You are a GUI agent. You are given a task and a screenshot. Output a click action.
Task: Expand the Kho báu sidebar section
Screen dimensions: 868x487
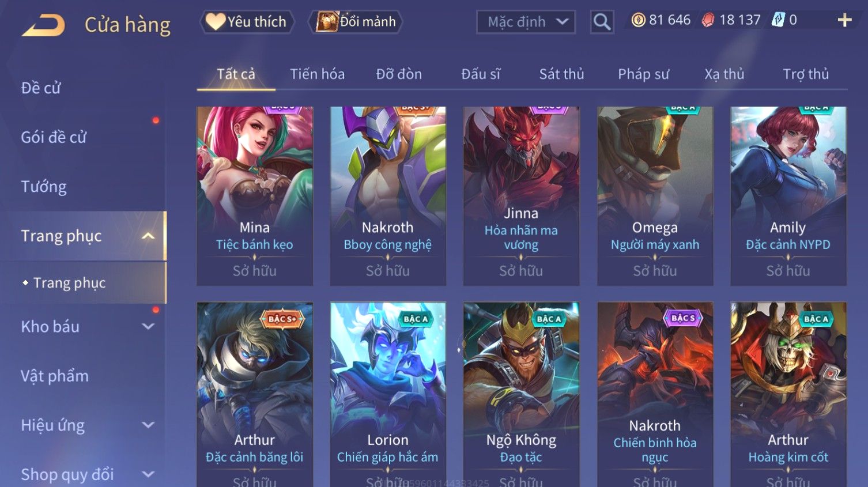(x=148, y=327)
